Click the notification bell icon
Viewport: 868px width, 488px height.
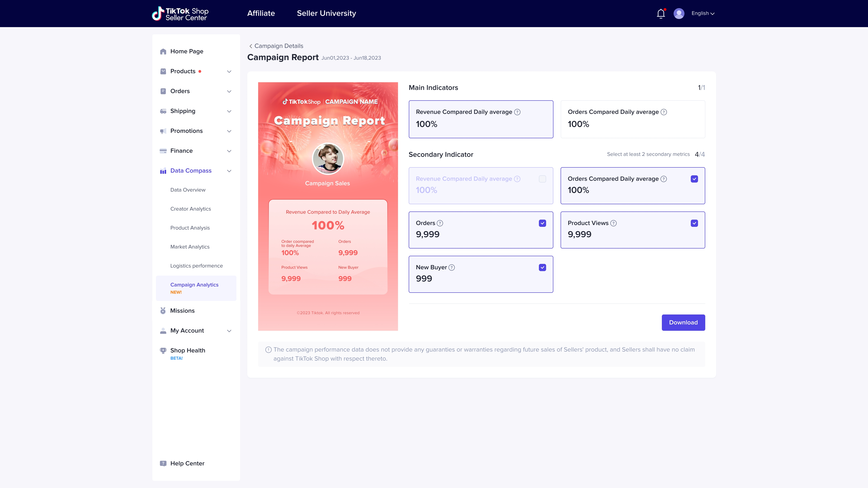[661, 14]
